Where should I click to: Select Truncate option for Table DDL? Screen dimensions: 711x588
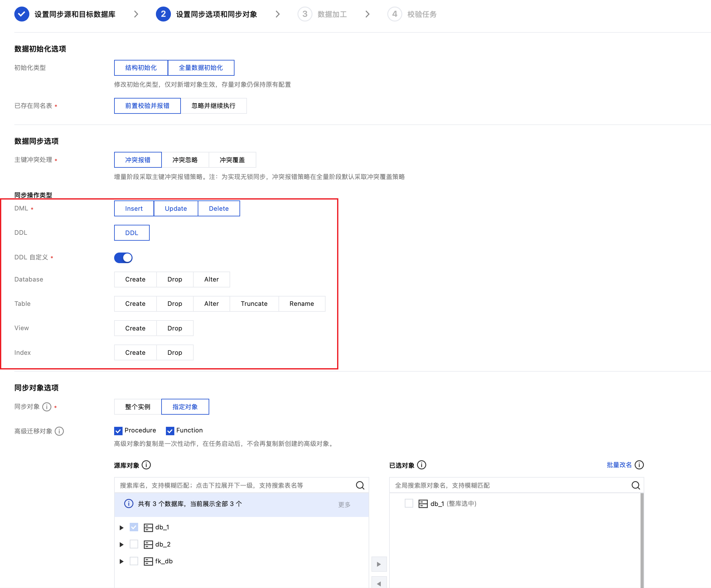click(254, 304)
